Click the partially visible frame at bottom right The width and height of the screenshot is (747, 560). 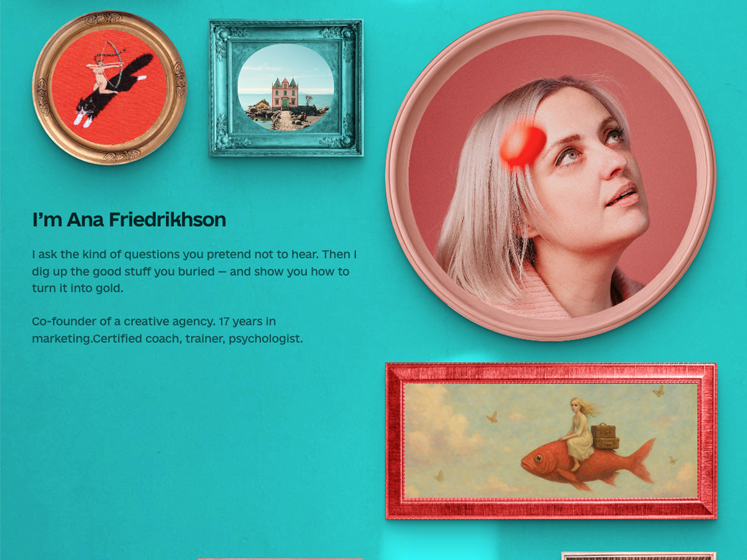pos(639,555)
